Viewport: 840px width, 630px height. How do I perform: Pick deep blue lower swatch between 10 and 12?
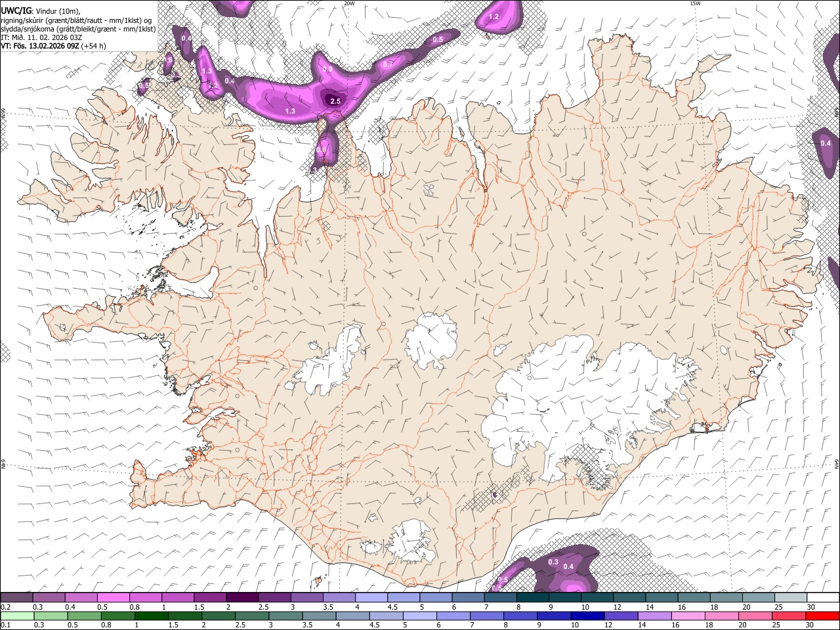[587, 616]
